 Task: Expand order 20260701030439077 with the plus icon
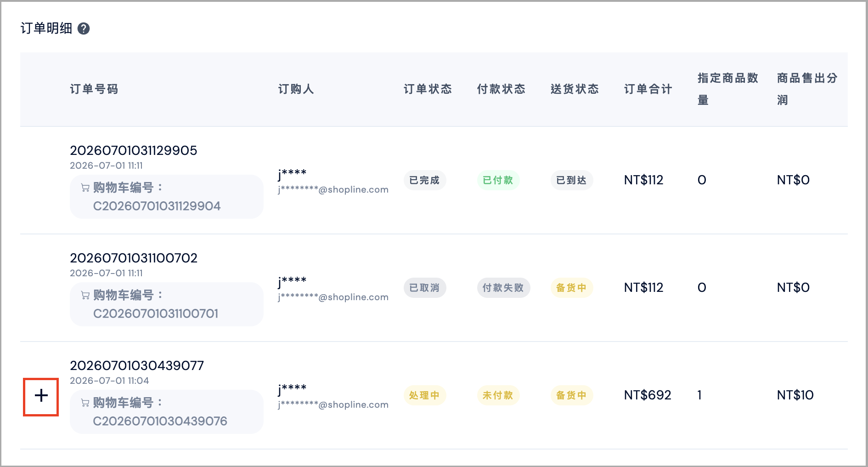pos(41,395)
